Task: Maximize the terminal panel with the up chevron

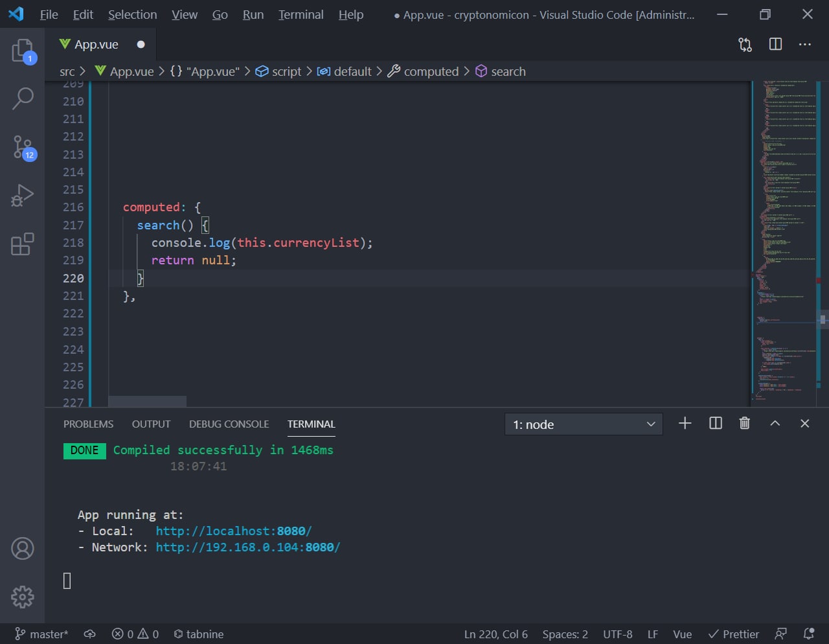Action: click(775, 424)
